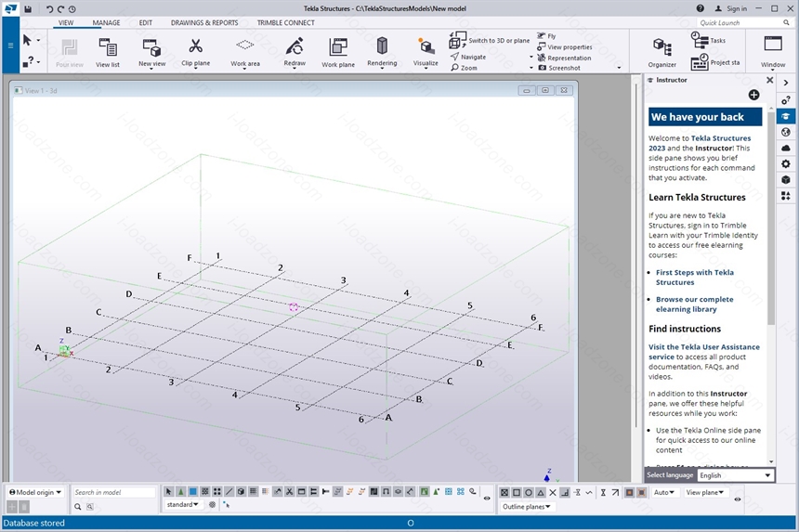Open the Outline planes dropdown
This screenshot has width=799, height=532.
coord(527,507)
